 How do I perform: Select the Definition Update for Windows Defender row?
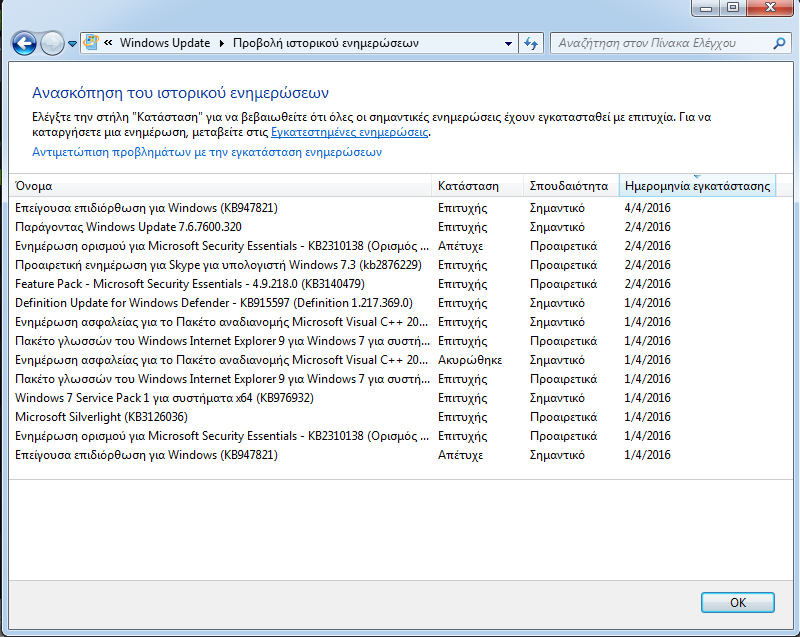[214, 303]
